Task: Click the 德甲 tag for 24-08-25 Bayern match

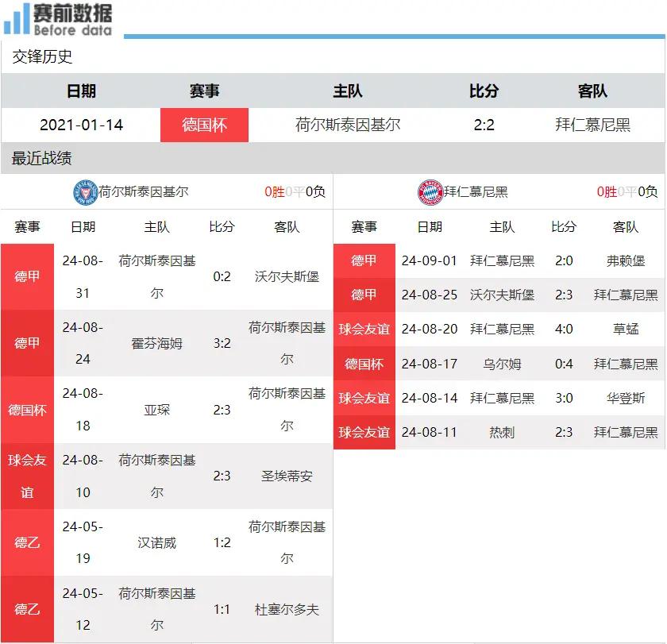Action: pyautogui.click(x=364, y=295)
